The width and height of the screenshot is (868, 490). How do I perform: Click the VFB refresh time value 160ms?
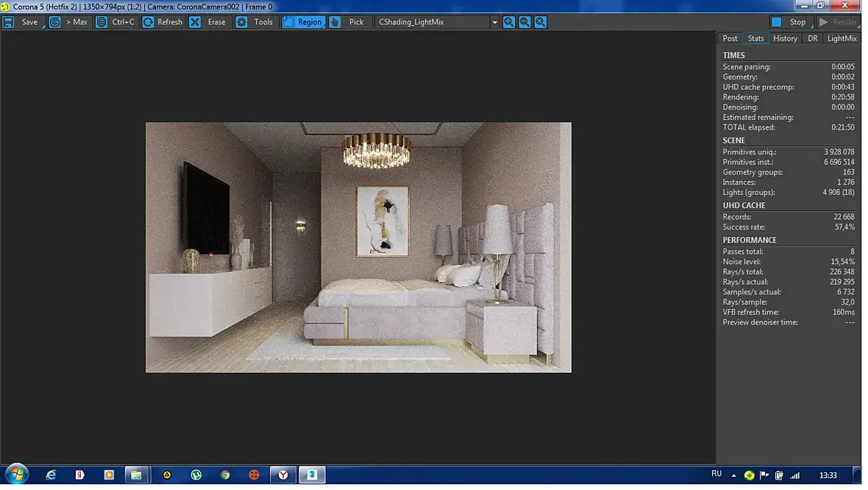[843, 312]
